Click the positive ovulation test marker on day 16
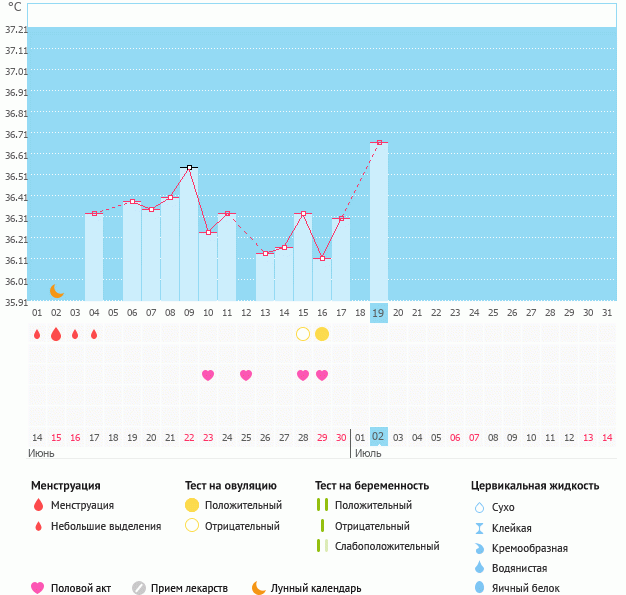 point(322,334)
